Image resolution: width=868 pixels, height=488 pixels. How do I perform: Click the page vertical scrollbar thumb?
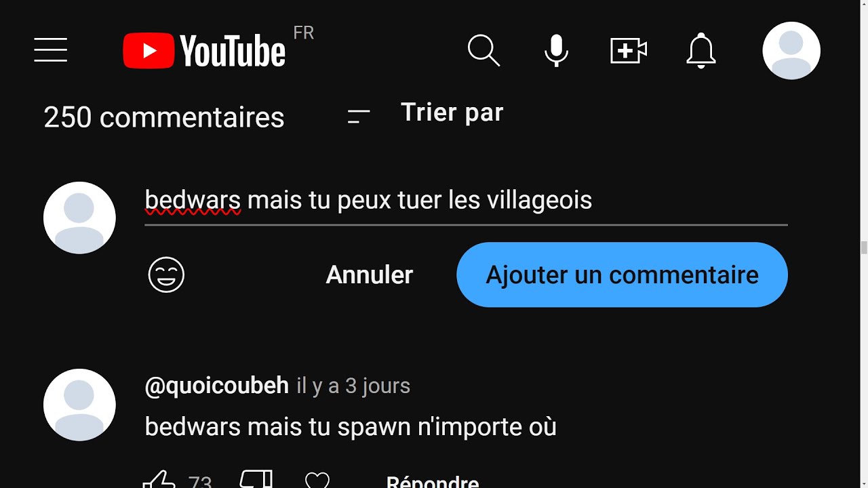click(x=864, y=247)
